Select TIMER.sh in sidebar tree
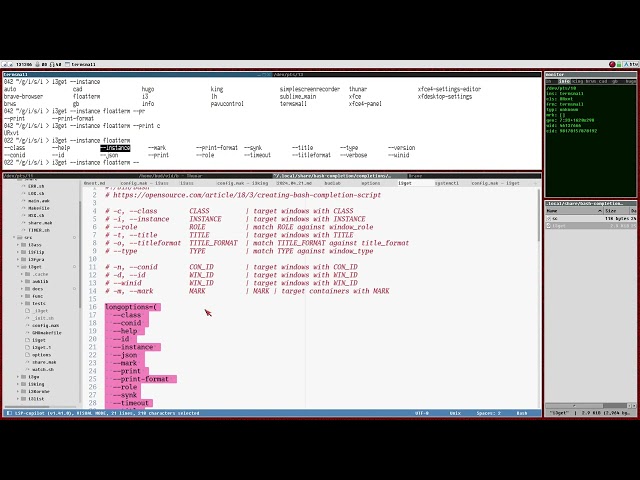This screenshot has width=640, height=480. (39, 230)
